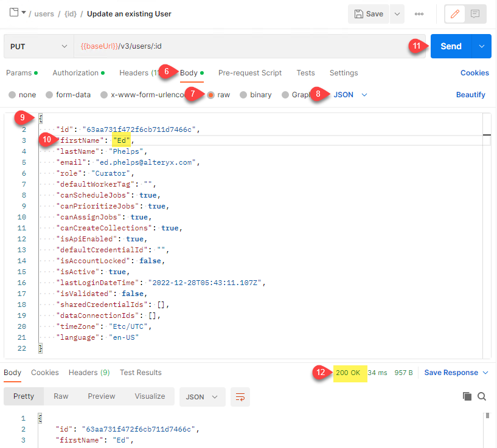Open the PUT method dropdown
Viewport: 497px width, 448px height.
(x=38, y=46)
